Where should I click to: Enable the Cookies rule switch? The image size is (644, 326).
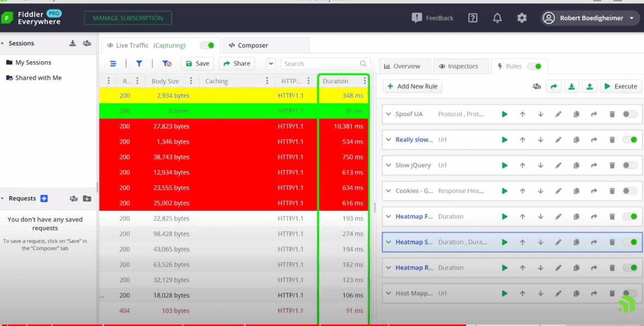click(630, 191)
